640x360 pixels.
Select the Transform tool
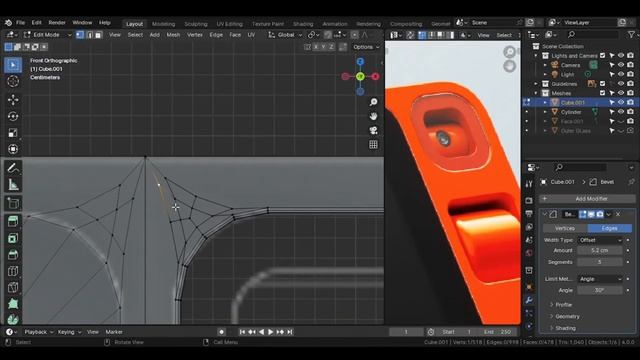tap(13, 149)
